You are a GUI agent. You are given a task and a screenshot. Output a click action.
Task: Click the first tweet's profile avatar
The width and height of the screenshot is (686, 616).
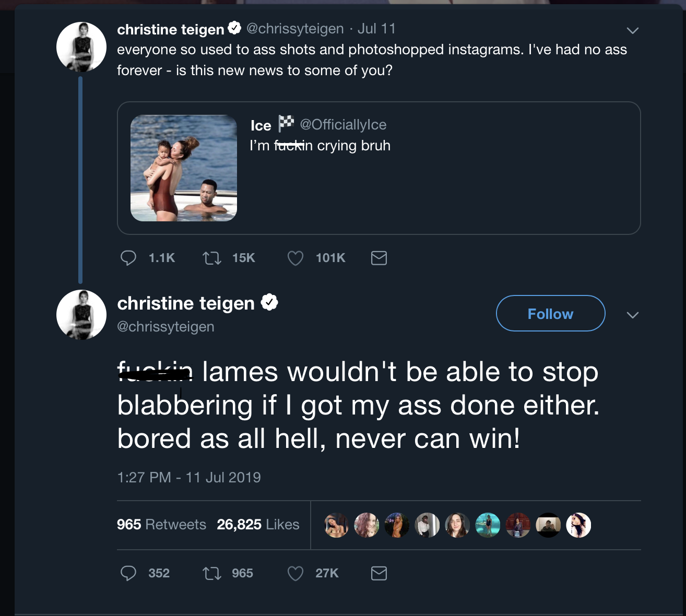coord(81,47)
